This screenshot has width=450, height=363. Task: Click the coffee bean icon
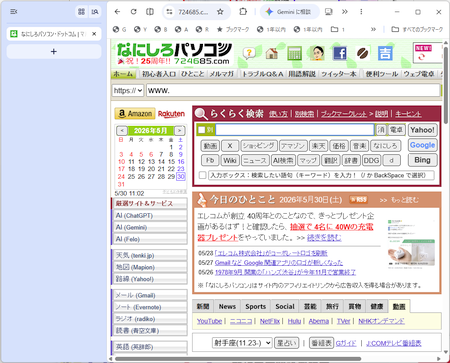pyautogui.click(x=363, y=53)
